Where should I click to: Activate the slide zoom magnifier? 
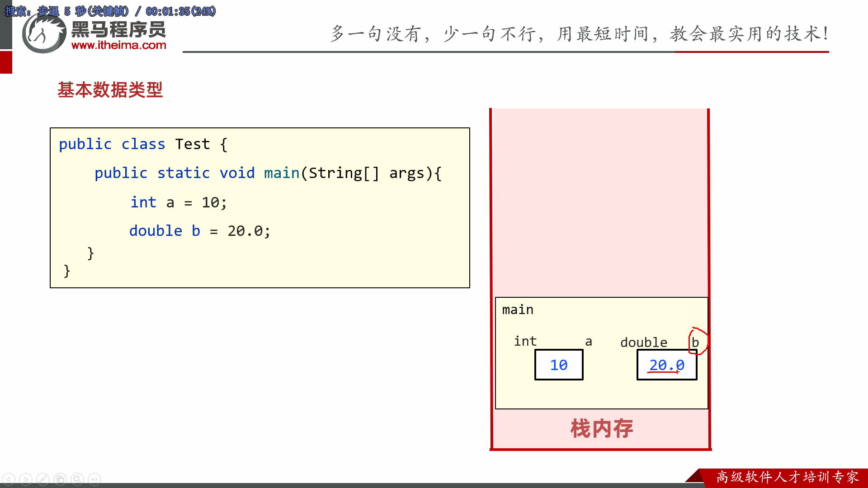coord(77,479)
